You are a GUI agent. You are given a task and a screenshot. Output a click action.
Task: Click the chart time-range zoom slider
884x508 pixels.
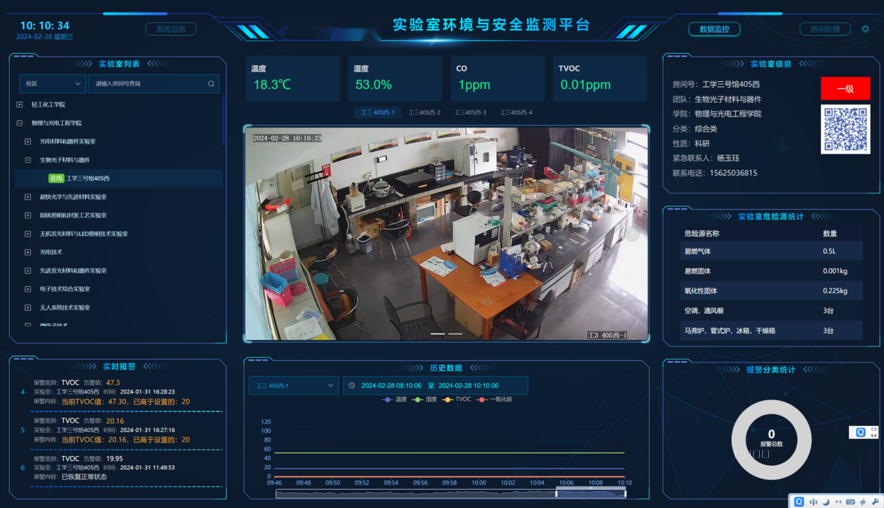pyautogui.click(x=591, y=492)
